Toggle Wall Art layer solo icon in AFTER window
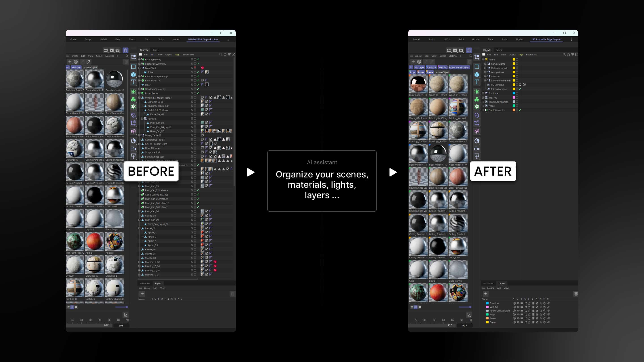Viewport: 644px width, 362px height. point(514,307)
